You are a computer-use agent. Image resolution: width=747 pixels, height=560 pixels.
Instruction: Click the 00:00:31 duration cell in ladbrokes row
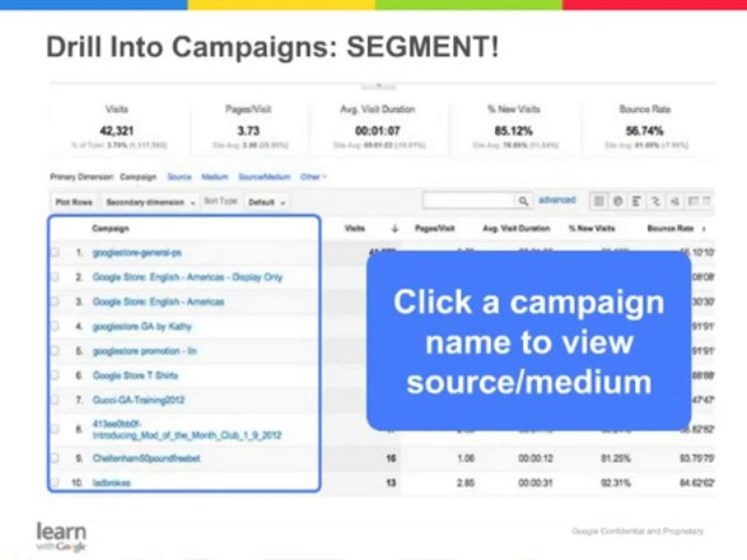point(535,483)
